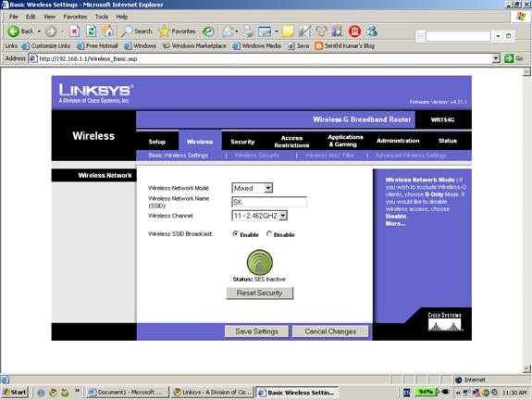The image size is (532, 400).
Task: Open Search in the IE toolbar
Action: [137, 31]
